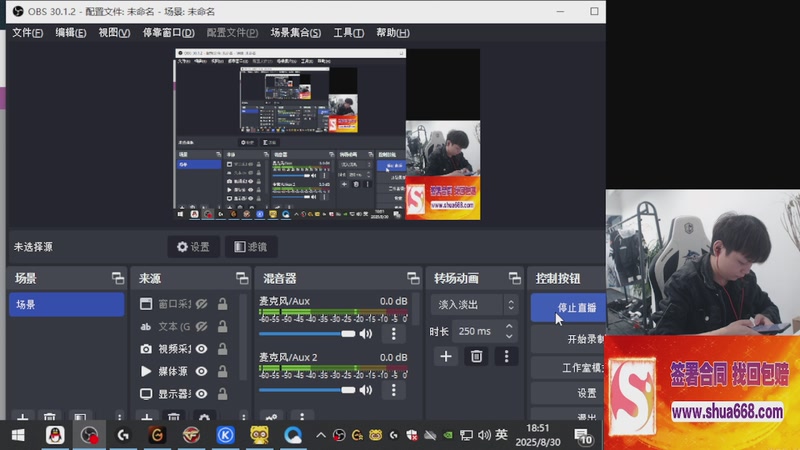Open transition properties three-dot menu

(x=506, y=356)
